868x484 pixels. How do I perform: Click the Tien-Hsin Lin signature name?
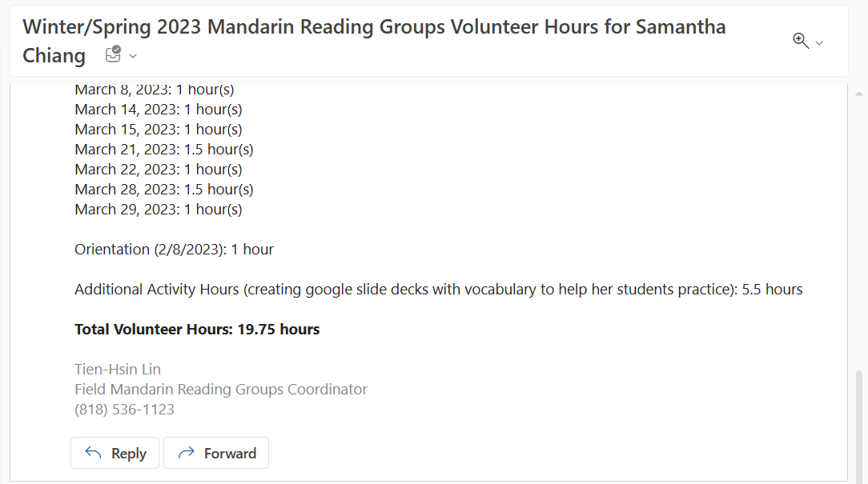coord(118,369)
